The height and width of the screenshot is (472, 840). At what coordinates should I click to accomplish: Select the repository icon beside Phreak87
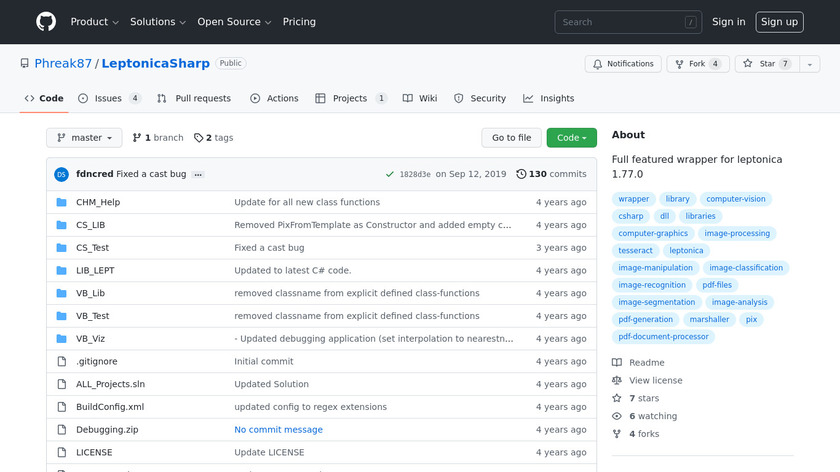click(x=25, y=63)
